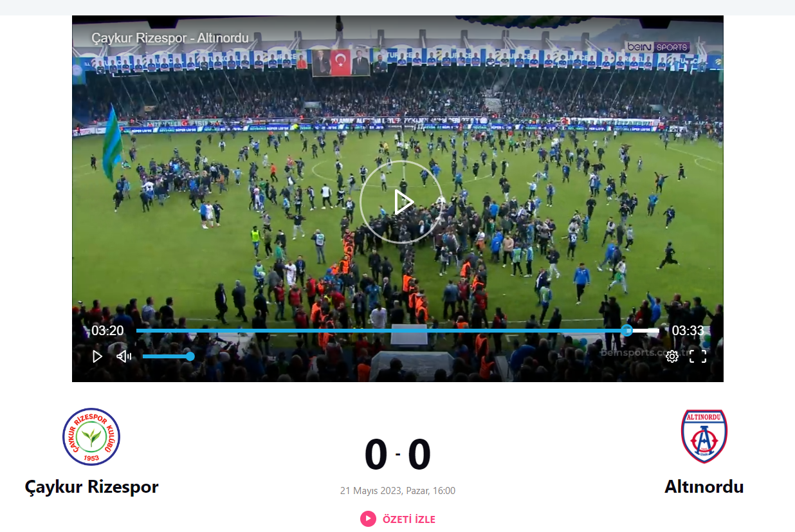The width and height of the screenshot is (795, 532).
Task: Click the volume slider handle knob
Action: tap(190, 356)
